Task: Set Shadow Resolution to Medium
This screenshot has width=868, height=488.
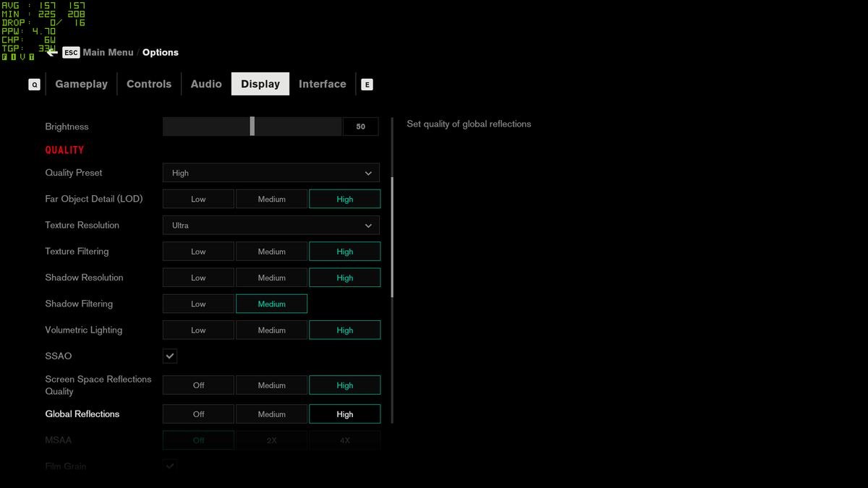Action: pyautogui.click(x=271, y=278)
